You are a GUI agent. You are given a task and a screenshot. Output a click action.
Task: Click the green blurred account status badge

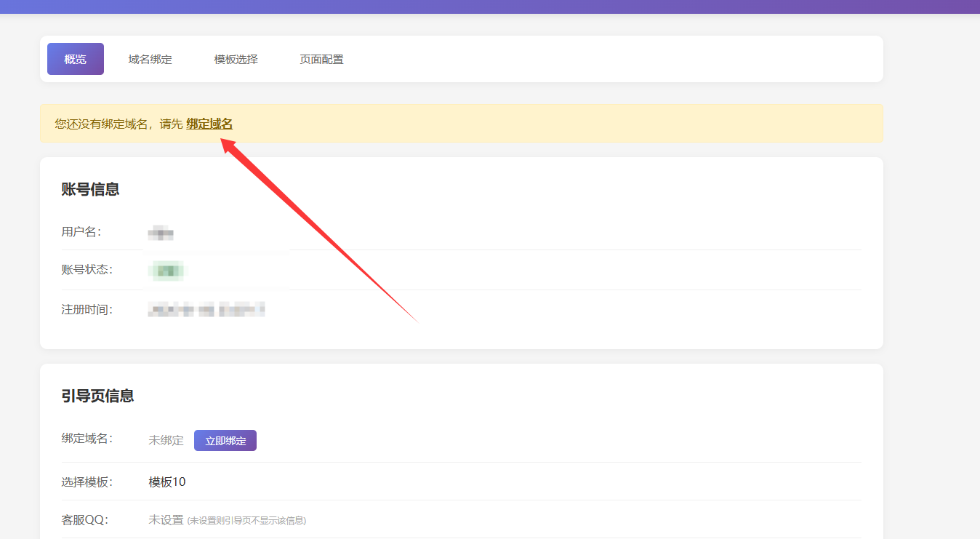tap(166, 271)
